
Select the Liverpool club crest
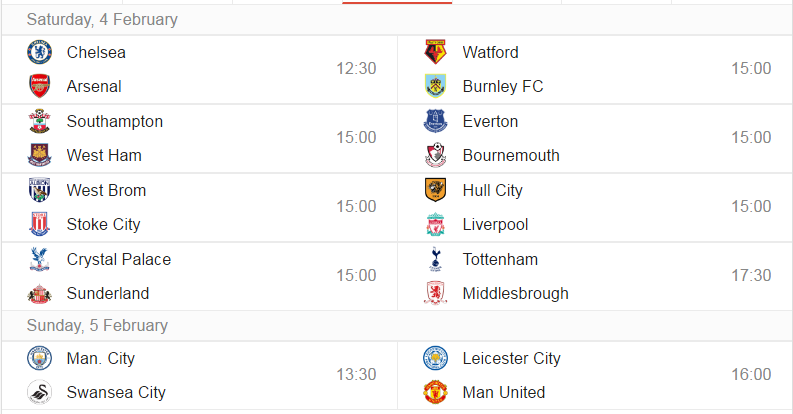pos(435,224)
